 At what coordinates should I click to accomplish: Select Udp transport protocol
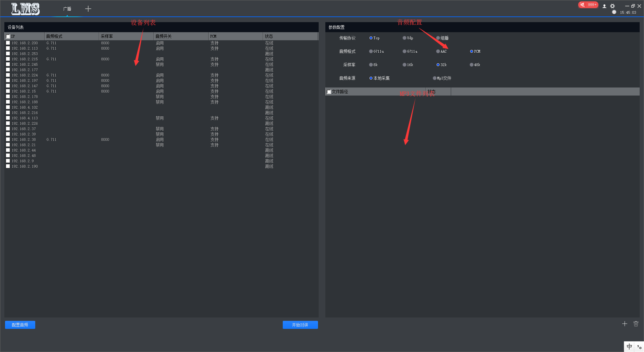[405, 38]
